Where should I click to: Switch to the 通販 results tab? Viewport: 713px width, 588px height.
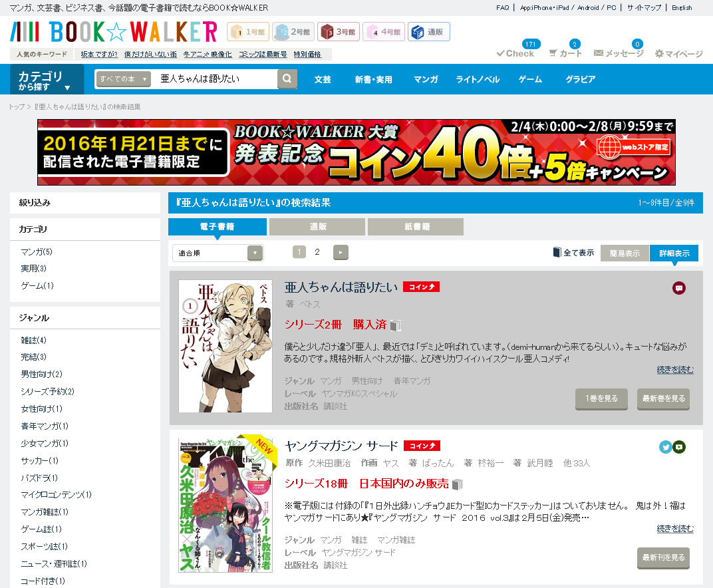pyautogui.click(x=317, y=226)
